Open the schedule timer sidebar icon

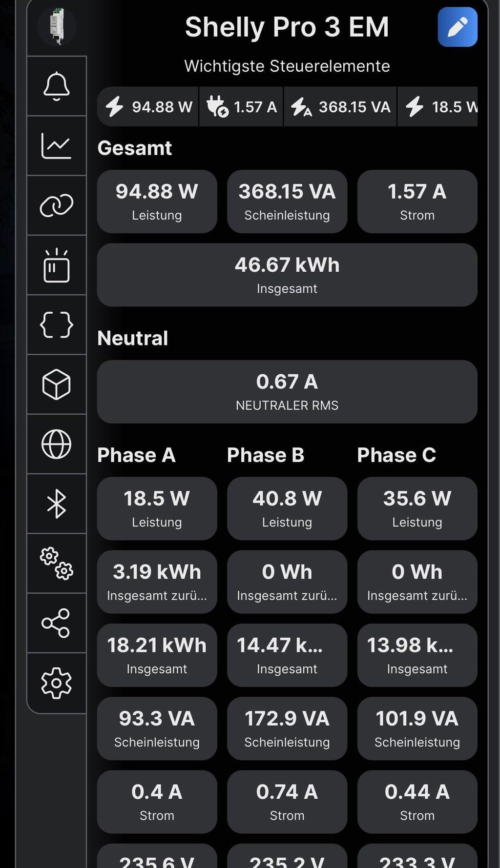[x=57, y=265]
